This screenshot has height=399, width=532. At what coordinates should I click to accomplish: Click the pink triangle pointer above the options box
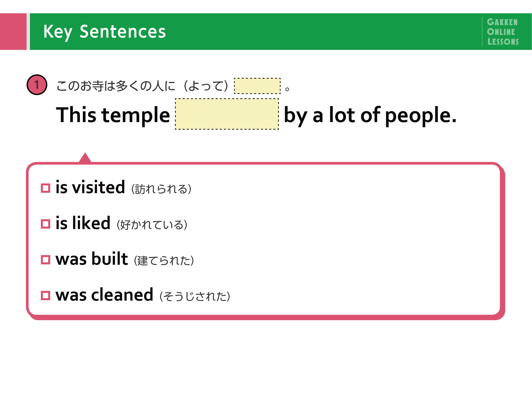(x=85, y=158)
